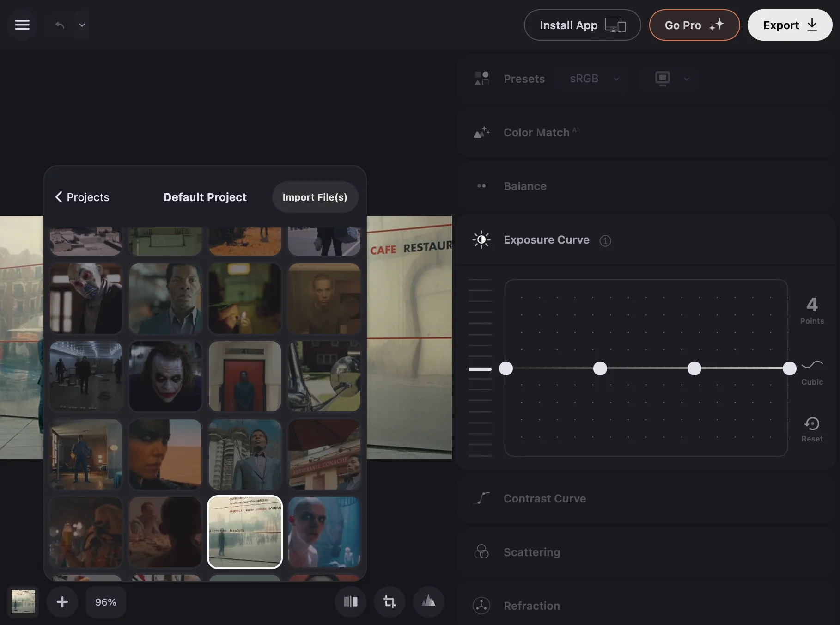Select the desert woman profile thumbnail
840x625 pixels.
pos(165,454)
